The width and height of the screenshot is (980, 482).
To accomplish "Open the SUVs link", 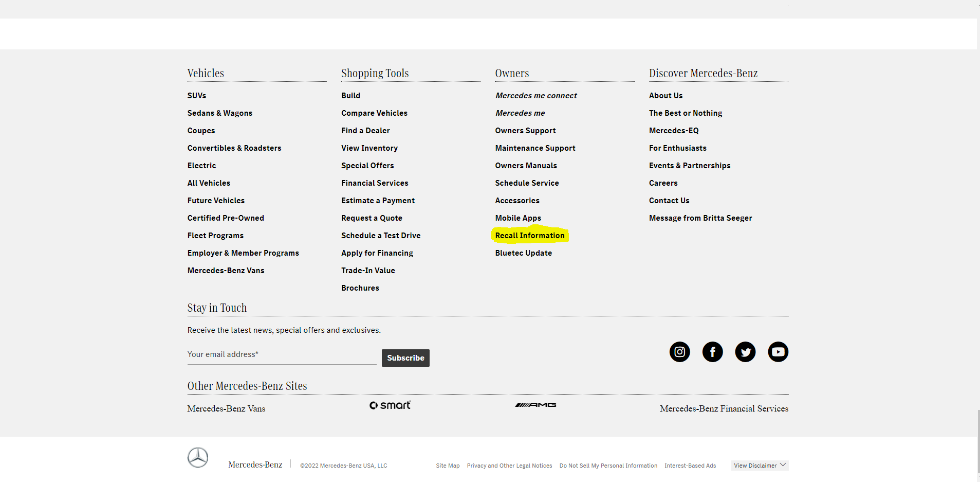I will click(197, 96).
